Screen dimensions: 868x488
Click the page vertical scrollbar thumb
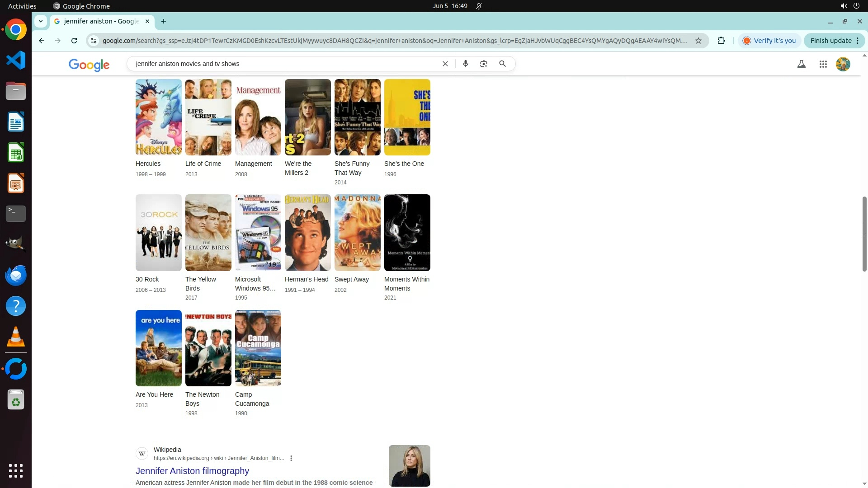[x=864, y=234]
